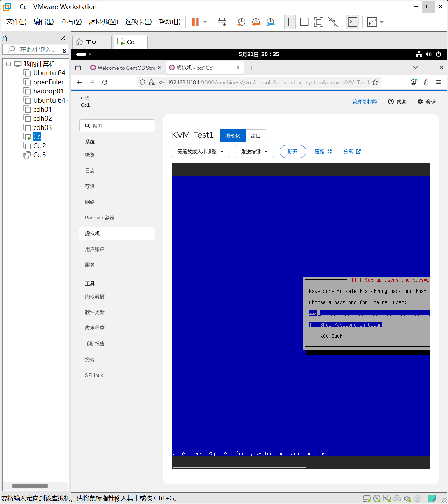448x504 pixels.
Task: Click the stretch guest display icon
Action: 372,22
